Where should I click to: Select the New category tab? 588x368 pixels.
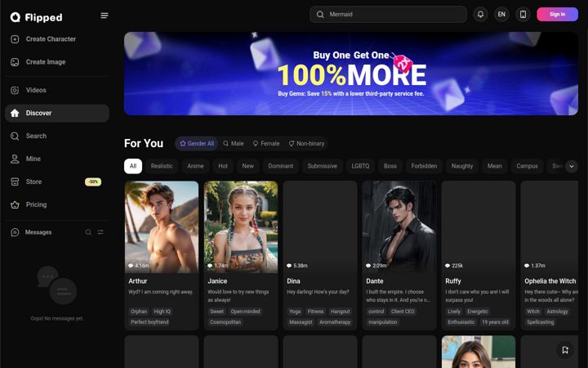coord(248,166)
